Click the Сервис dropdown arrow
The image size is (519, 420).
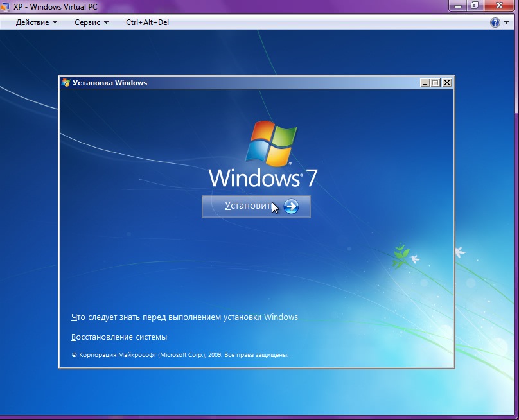106,22
